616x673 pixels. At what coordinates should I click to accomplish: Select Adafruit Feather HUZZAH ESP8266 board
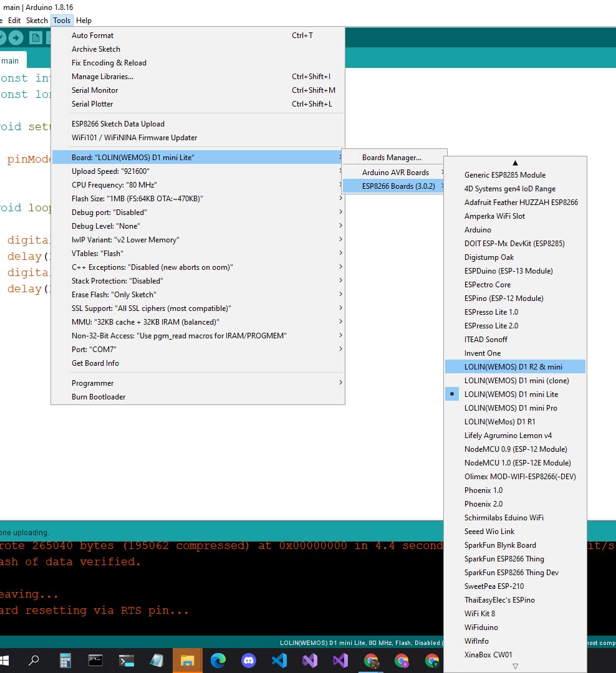(x=515, y=202)
